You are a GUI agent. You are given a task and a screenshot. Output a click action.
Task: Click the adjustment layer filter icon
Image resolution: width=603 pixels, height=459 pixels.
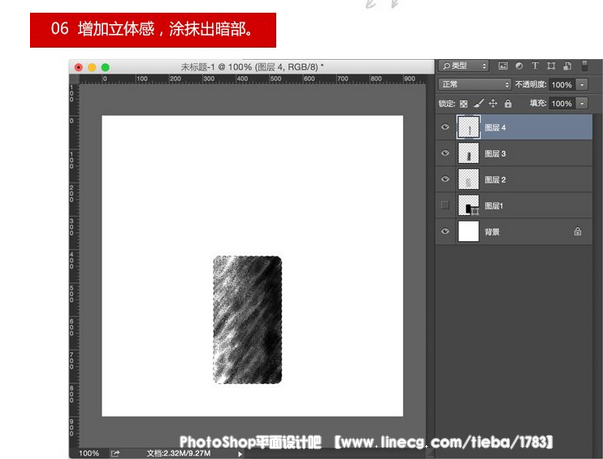519,66
